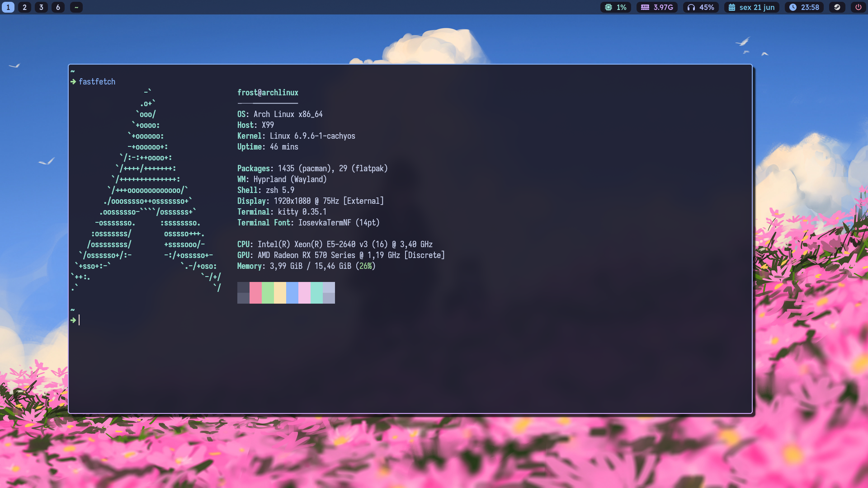Click the CPU Intel Xeon E5-2640 line
868x488 pixels.
point(335,244)
